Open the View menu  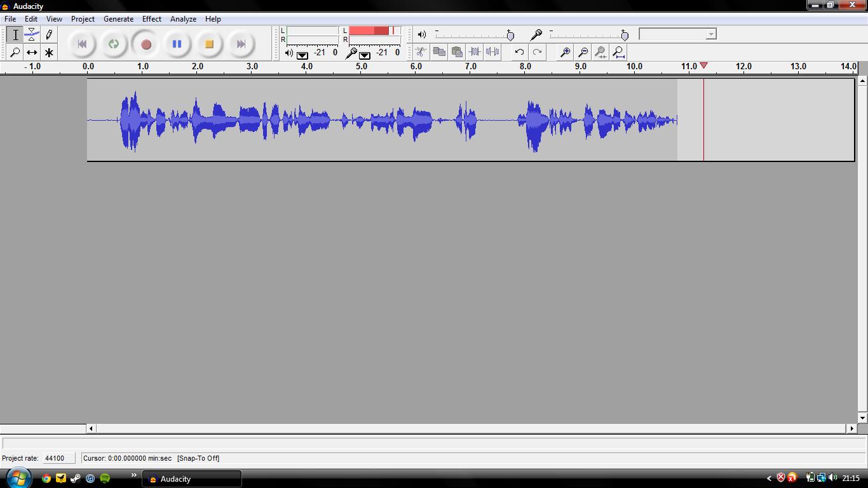point(54,19)
